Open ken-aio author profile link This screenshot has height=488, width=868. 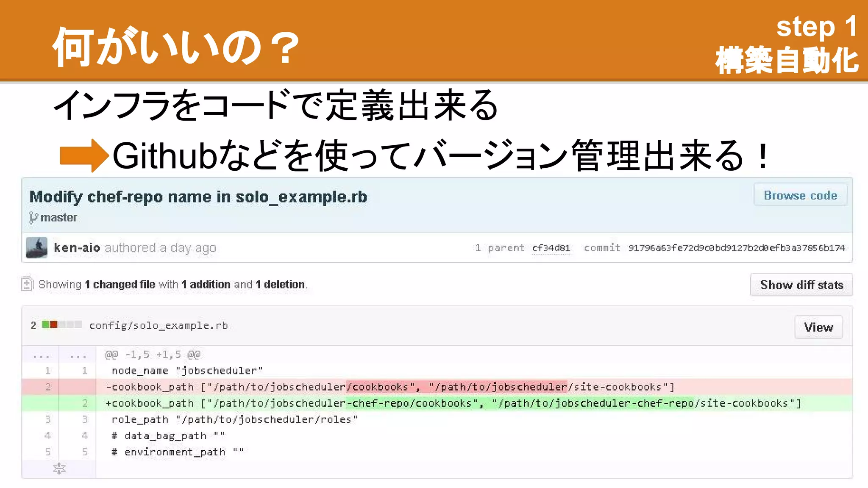pos(77,248)
